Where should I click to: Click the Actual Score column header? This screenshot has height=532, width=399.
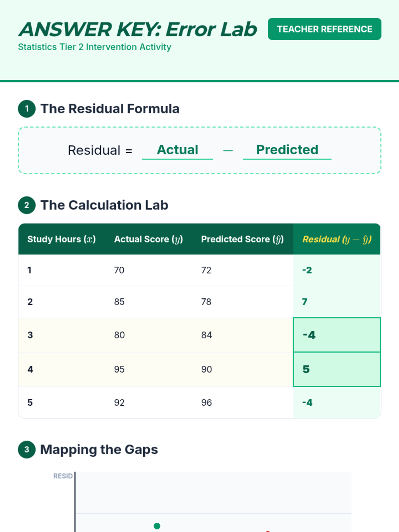pos(148,239)
